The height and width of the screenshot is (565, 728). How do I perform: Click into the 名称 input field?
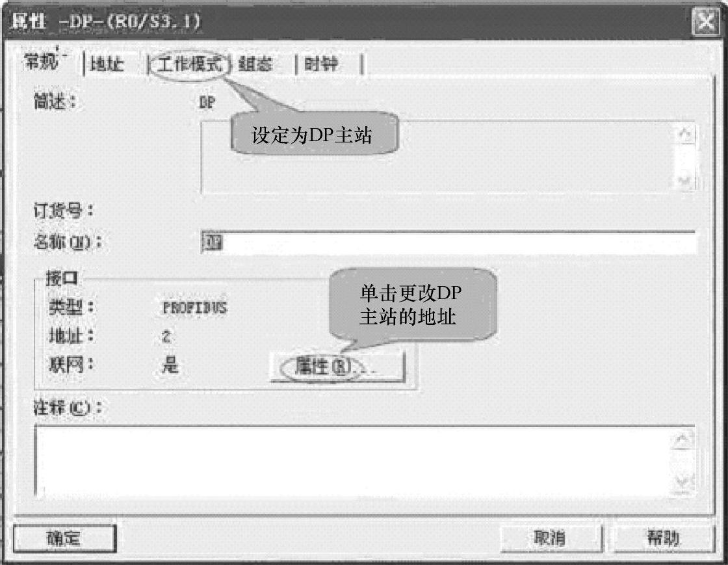tap(448, 242)
